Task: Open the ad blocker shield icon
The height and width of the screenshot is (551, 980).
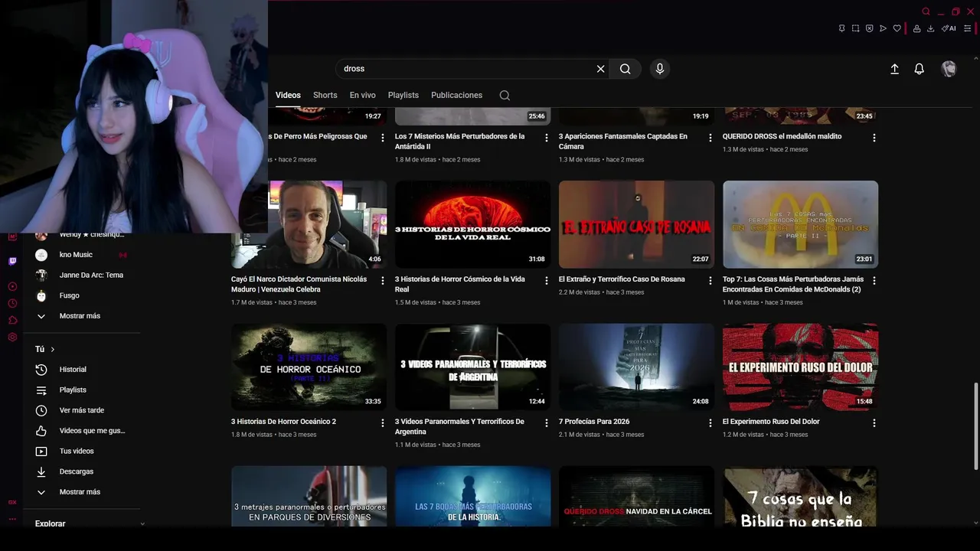Action: [869, 28]
